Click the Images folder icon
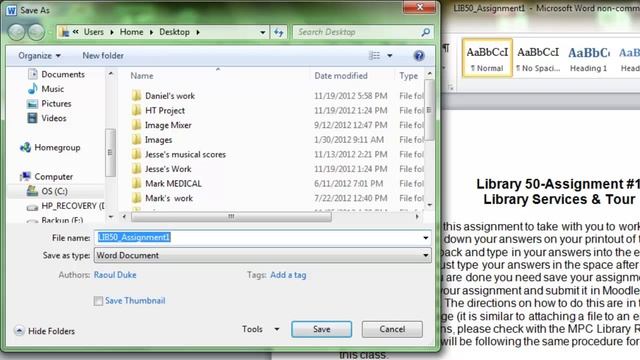640x360 pixels. tap(136, 140)
